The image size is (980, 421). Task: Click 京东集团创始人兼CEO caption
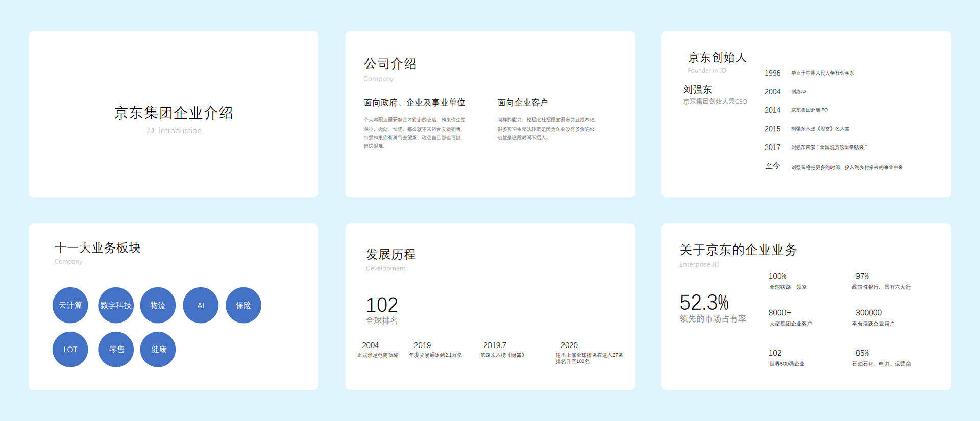point(715,102)
